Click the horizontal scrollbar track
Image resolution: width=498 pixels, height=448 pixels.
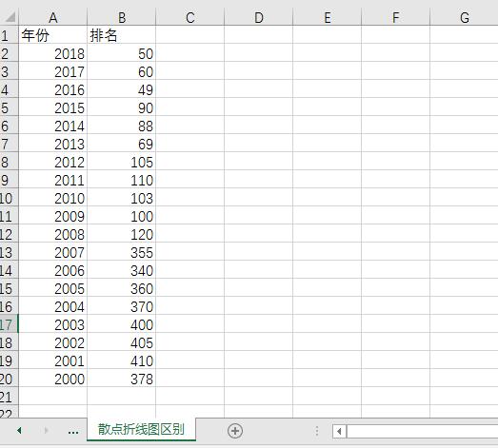pos(422,431)
